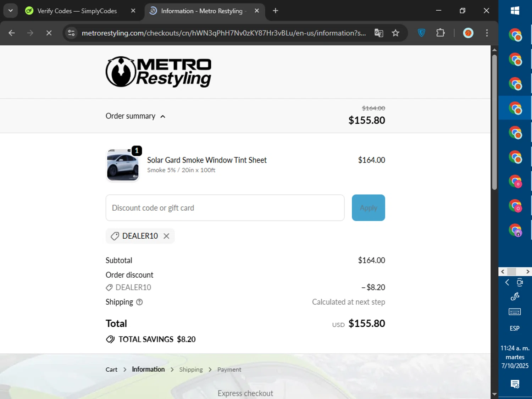Click the ESP input language indicator

point(515,328)
